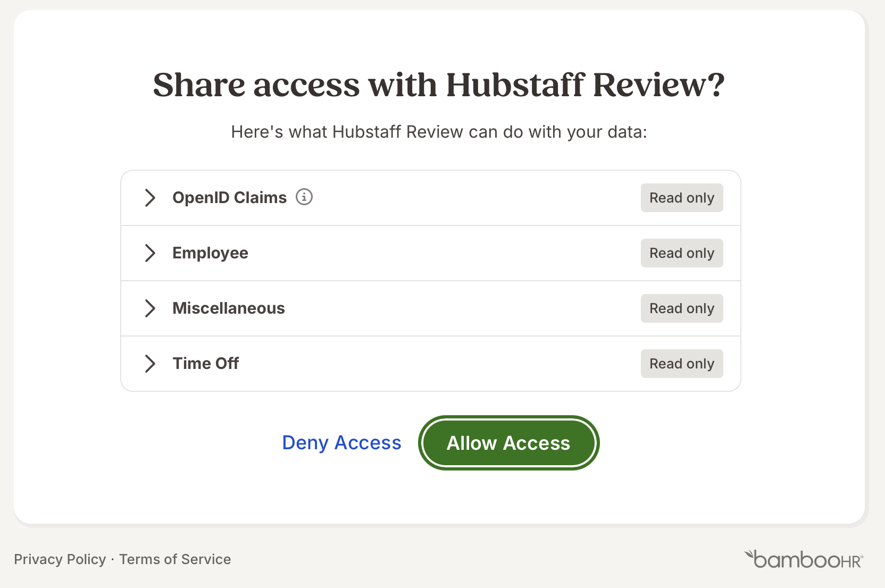Click the Share access with Hubstaff Review heading

[439, 85]
